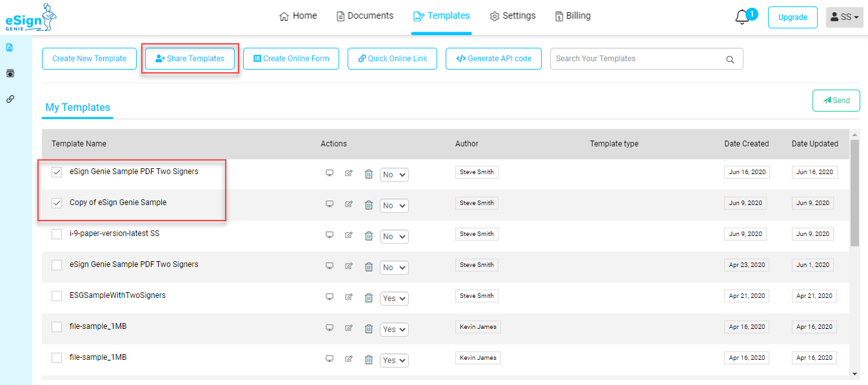Click the Share Templates button
The image size is (868, 385).
(190, 59)
